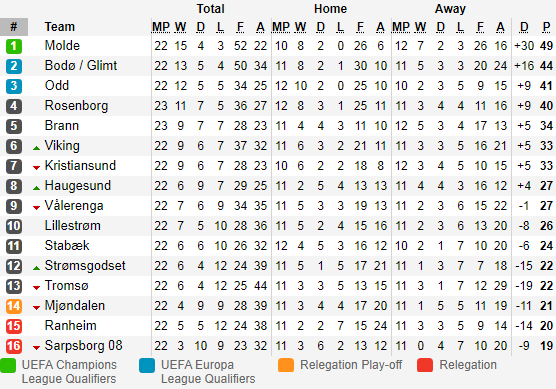Click the orange Relegation Play-off legend swatch
Image resolution: width=556 pixels, height=389 pixels.
[286, 365]
